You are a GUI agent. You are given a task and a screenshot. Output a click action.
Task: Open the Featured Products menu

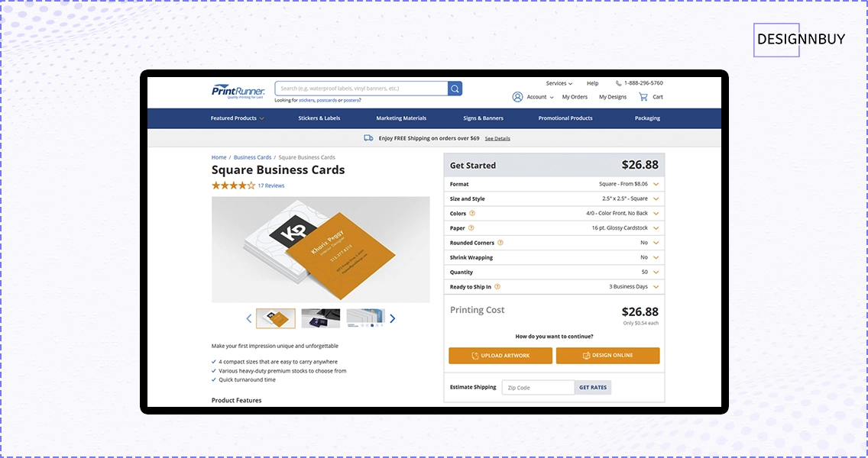click(x=238, y=118)
